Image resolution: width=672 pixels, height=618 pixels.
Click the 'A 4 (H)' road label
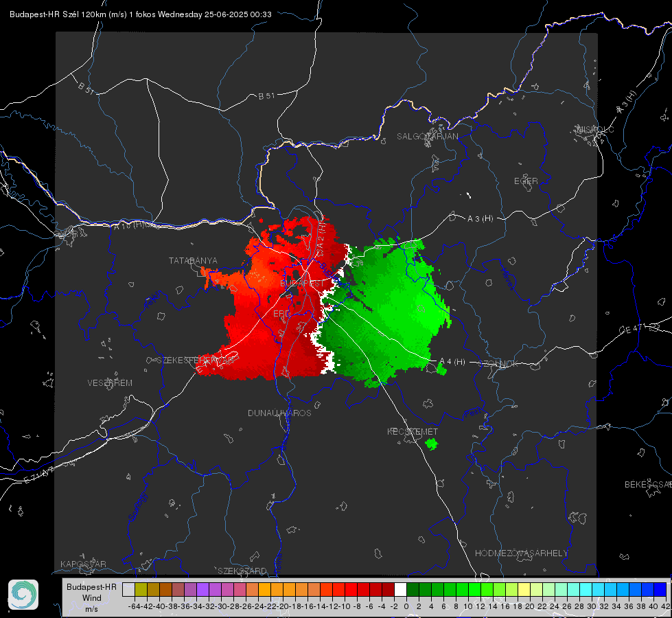coord(452,362)
